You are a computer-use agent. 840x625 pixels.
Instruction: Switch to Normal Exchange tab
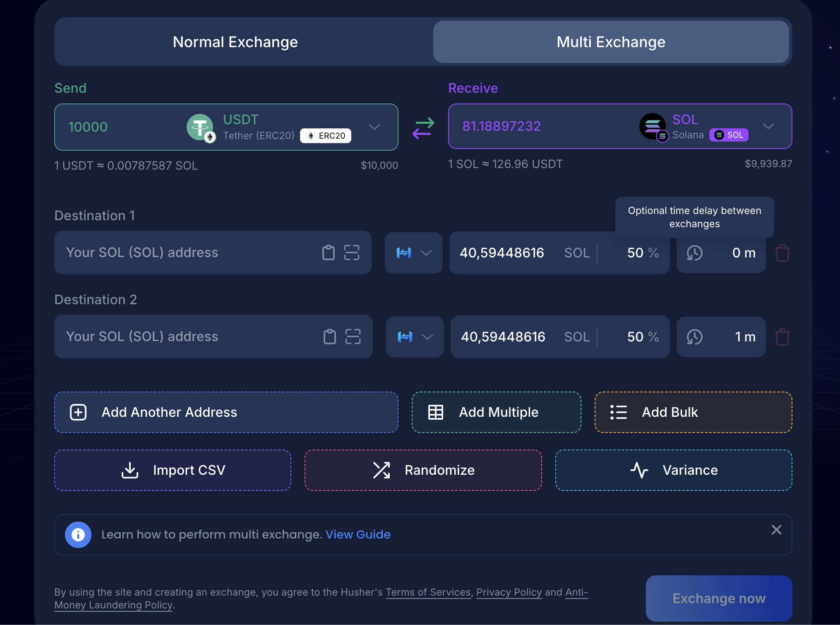pos(235,42)
